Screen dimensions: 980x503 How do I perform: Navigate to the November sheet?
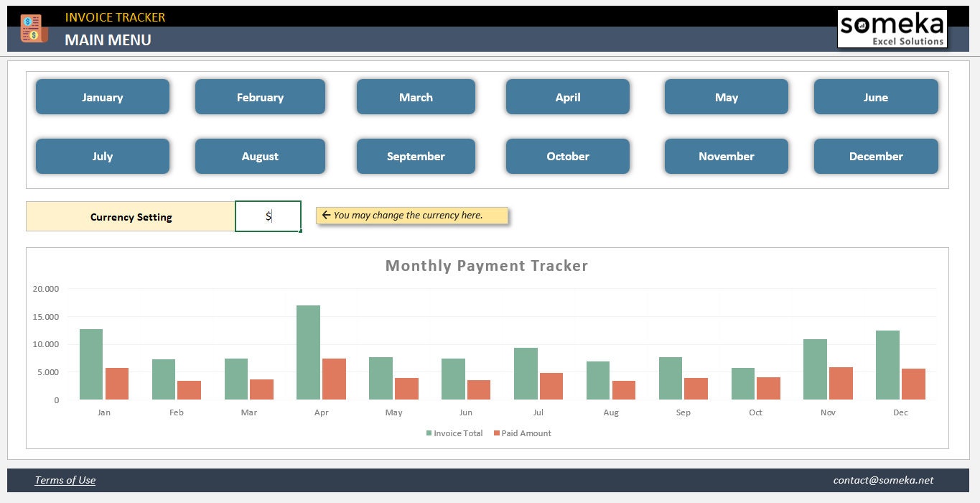(x=727, y=156)
